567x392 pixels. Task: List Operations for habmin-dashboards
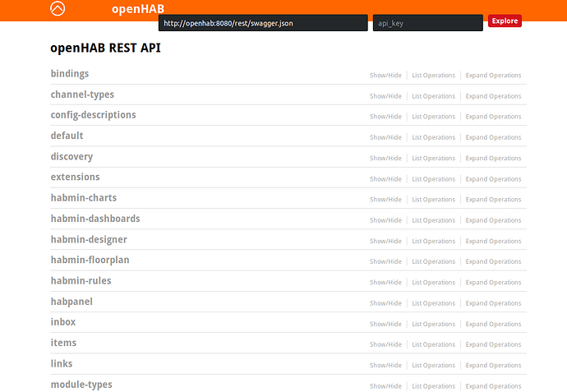pyautogui.click(x=434, y=220)
